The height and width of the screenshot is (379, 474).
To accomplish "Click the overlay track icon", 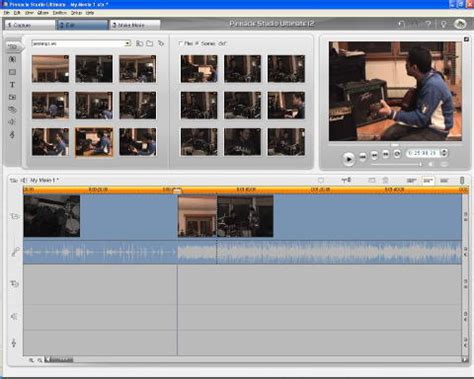I will (x=15, y=284).
